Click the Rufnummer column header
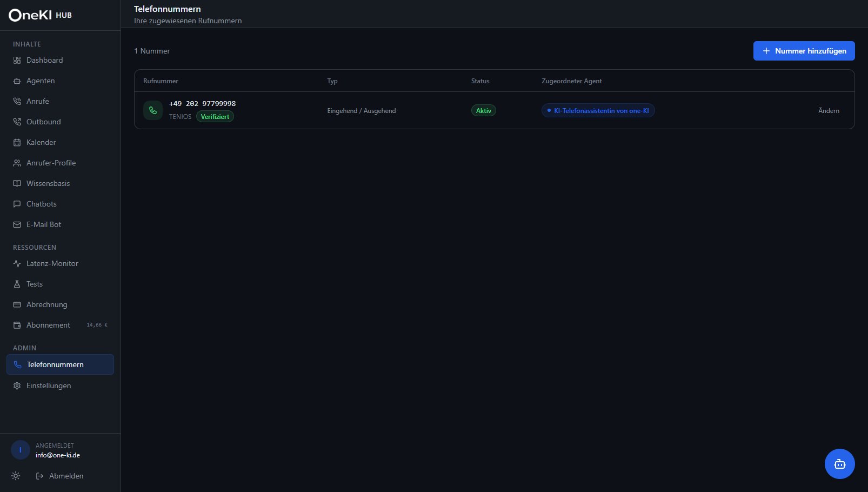The image size is (868, 492). pyautogui.click(x=161, y=81)
